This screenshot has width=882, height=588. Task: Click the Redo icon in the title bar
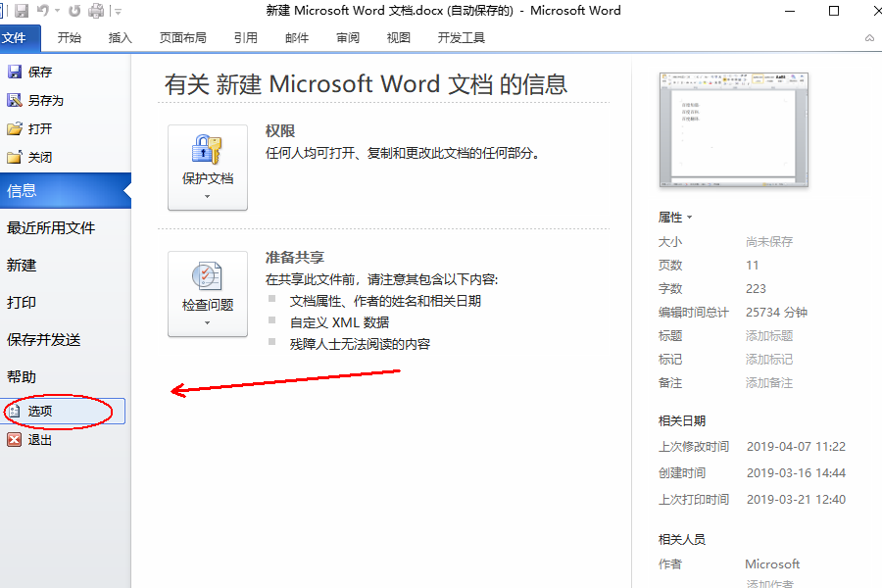pyautogui.click(x=74, y=11)
